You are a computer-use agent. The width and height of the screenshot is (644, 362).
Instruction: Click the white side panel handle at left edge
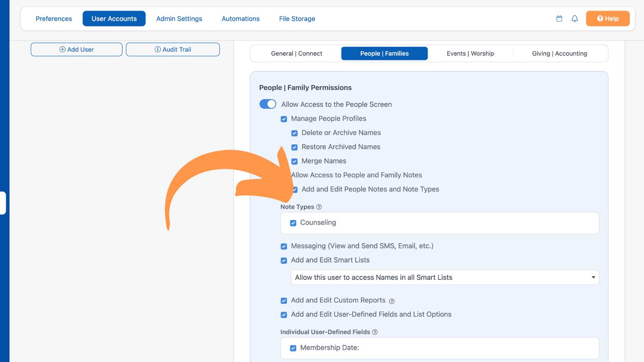[3, 203]
